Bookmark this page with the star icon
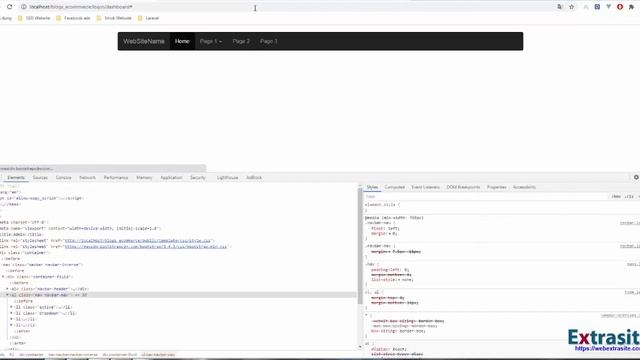The height and width of the screenshot is (360, 640). coord(571,7)
